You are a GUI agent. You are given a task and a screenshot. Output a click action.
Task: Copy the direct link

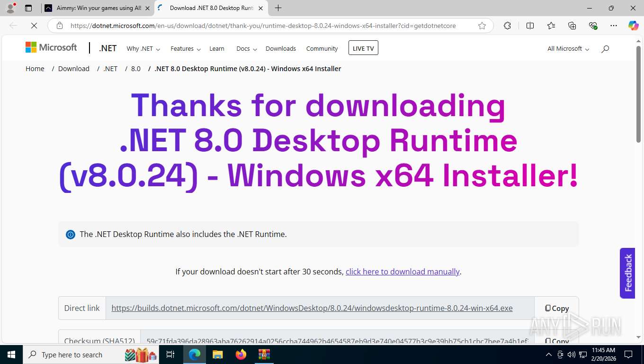click(556, 308)
